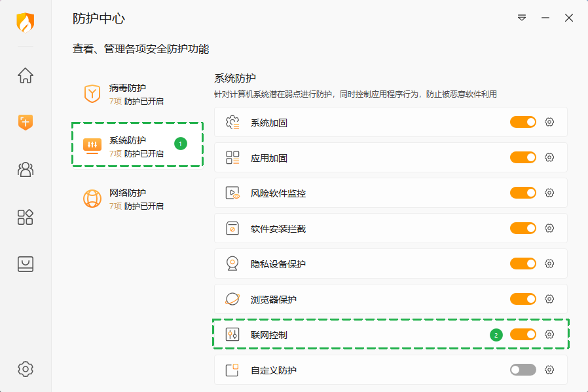The image size is (588, 392).
Task: Disable the 联网控制 switch
Action: pos(523,334)
